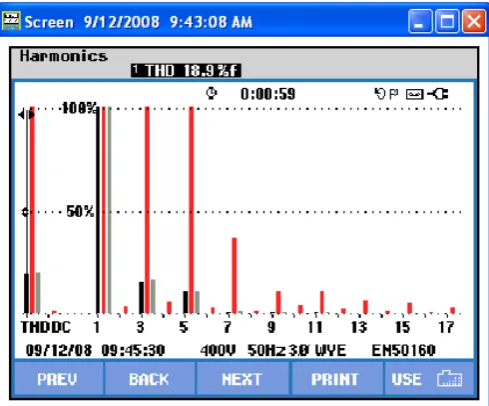The height and width of the screenshot is (406, 489).
Task: Click the red 7th harmonic bar
Action: coord(234,275)
